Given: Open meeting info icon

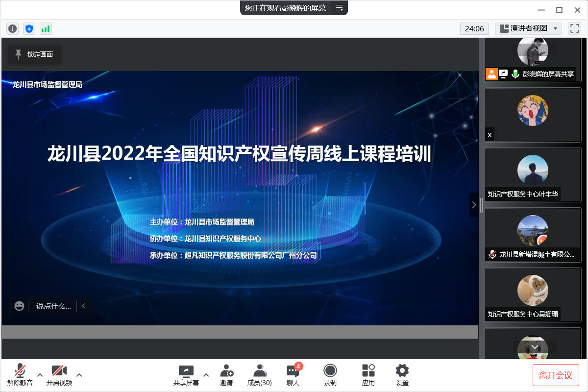Looking at the screenshot, I should pos(12,29).
